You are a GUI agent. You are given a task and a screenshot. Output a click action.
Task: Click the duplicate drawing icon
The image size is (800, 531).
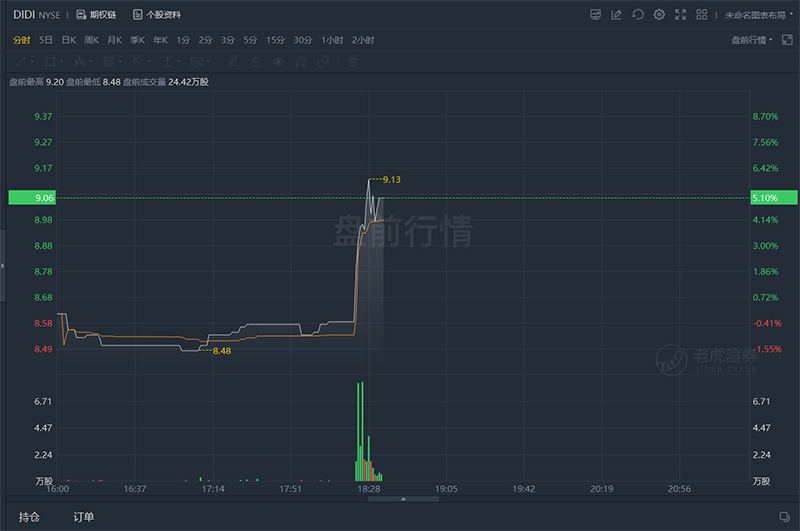point(323,62)
